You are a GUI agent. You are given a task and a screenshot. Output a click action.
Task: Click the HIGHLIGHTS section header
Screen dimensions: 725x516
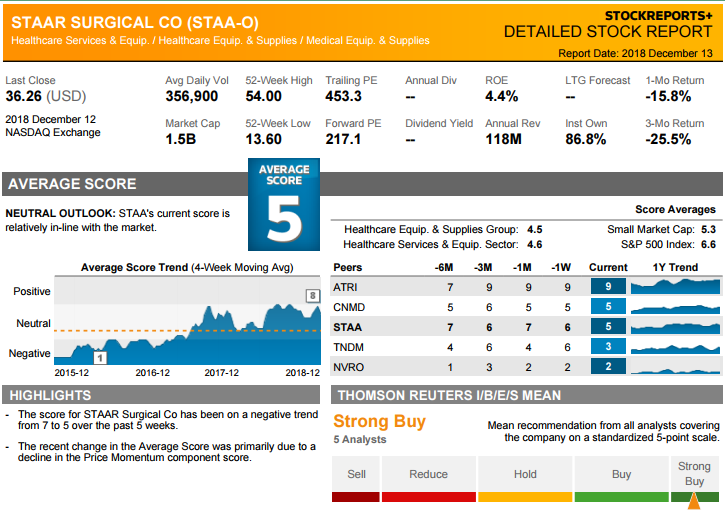click(x=50, y=395)
